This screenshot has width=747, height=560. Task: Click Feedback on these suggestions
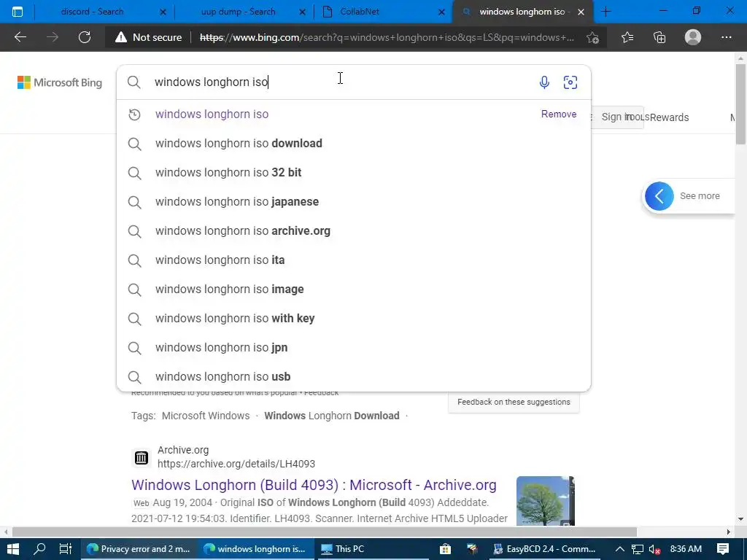pos(514,402)
